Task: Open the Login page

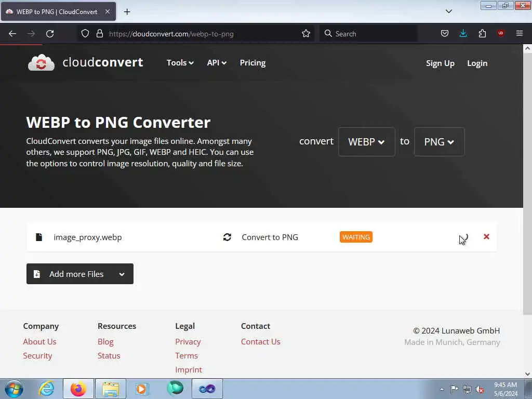Action: [477, 63]
